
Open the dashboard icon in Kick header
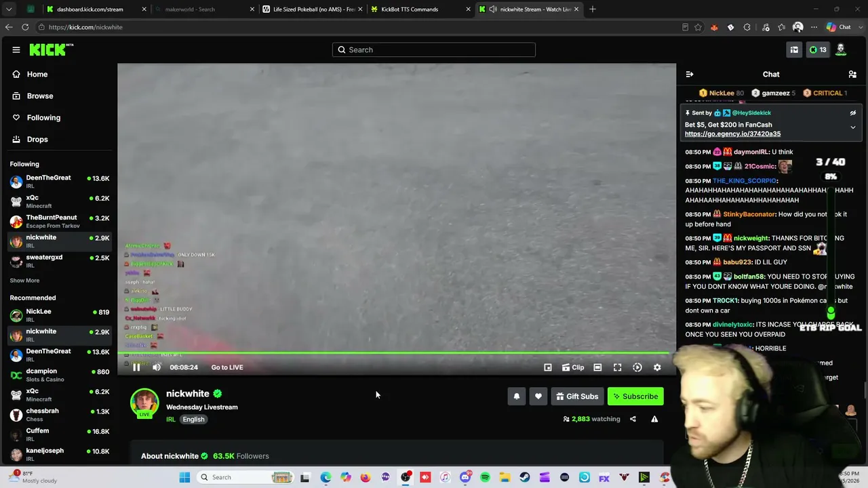[794, 49]
